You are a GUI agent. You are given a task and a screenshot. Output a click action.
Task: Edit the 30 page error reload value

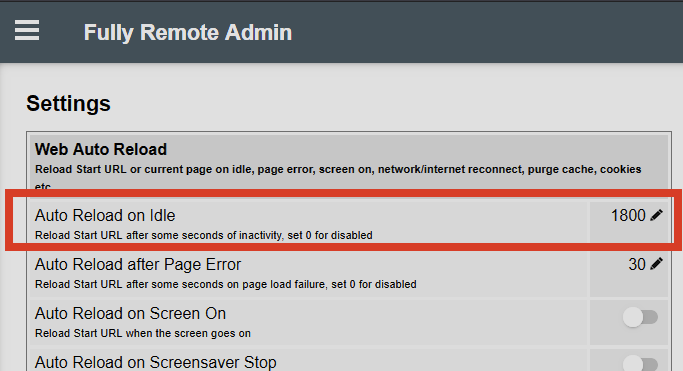637,264
